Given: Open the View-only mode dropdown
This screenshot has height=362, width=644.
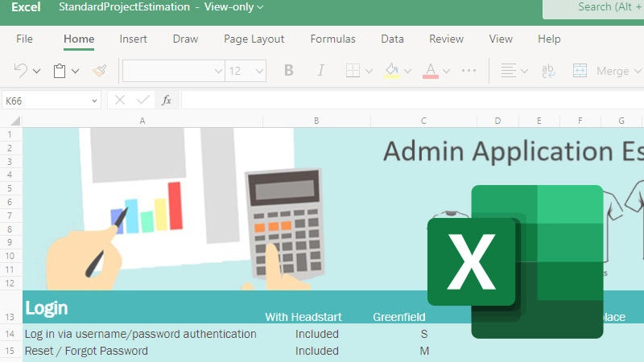Looking at the screenshot, I should click(x=233, y=7).
